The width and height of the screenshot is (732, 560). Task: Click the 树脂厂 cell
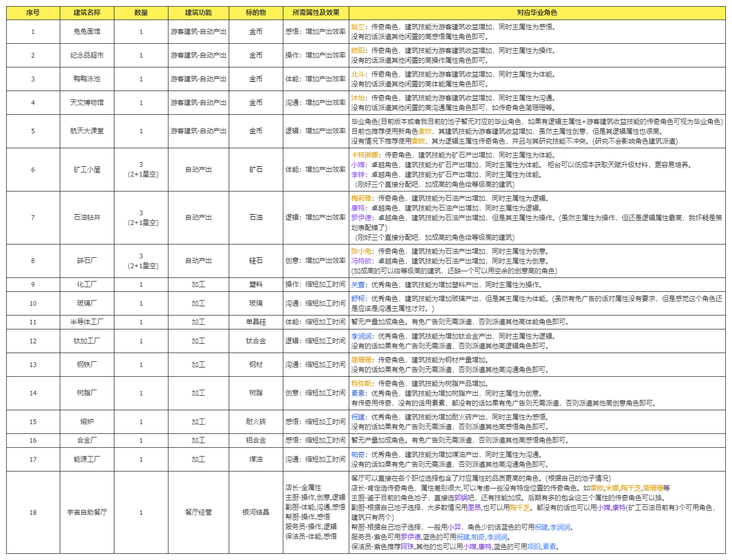[87, 393]
